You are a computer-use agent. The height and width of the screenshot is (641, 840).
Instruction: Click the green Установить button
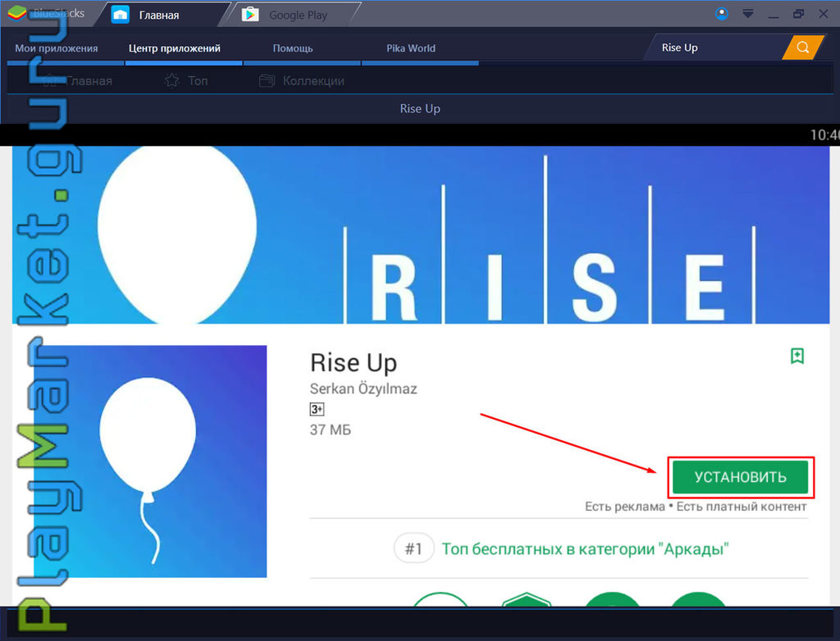click(x=741, y=476)
